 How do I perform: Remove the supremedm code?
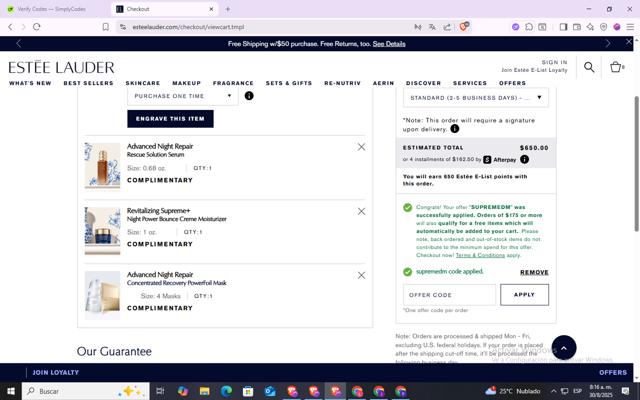534,272
